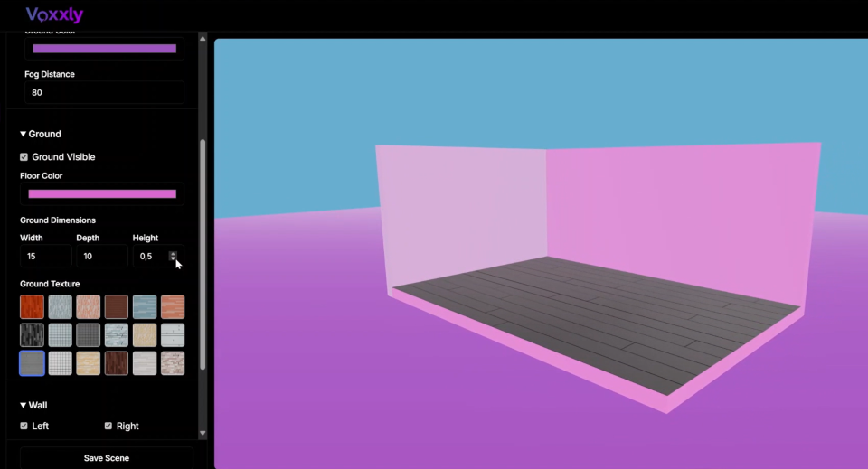Select the pale gray speckled panel texture
Image resolution: width=868 pixels, height=469 pixels.
coord(173,335)
